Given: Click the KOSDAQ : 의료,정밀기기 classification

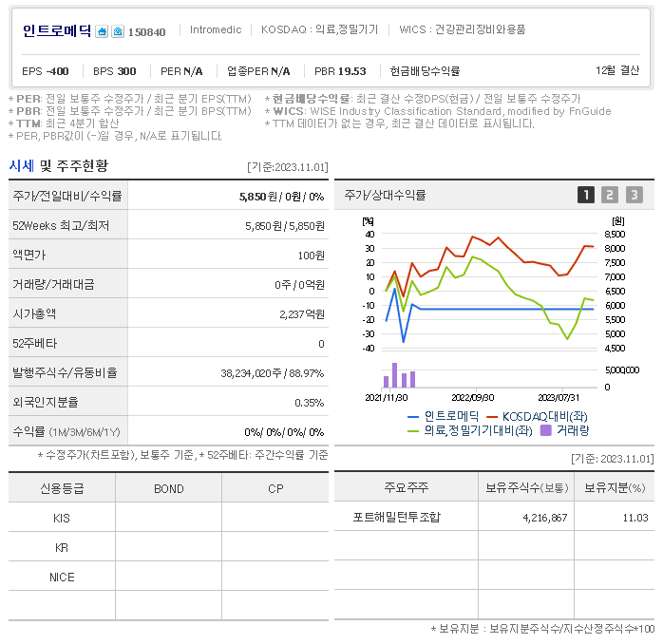Looking at the screenshot, I should 320,29.
